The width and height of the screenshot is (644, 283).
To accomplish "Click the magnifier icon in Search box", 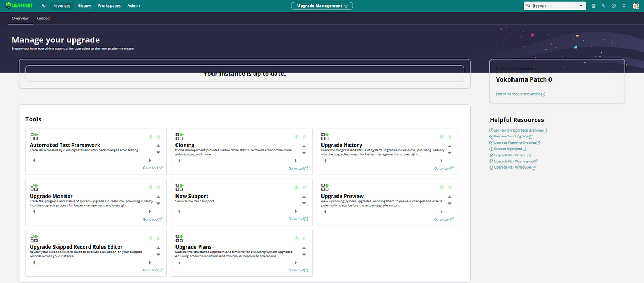I will [x=529, y=6].
